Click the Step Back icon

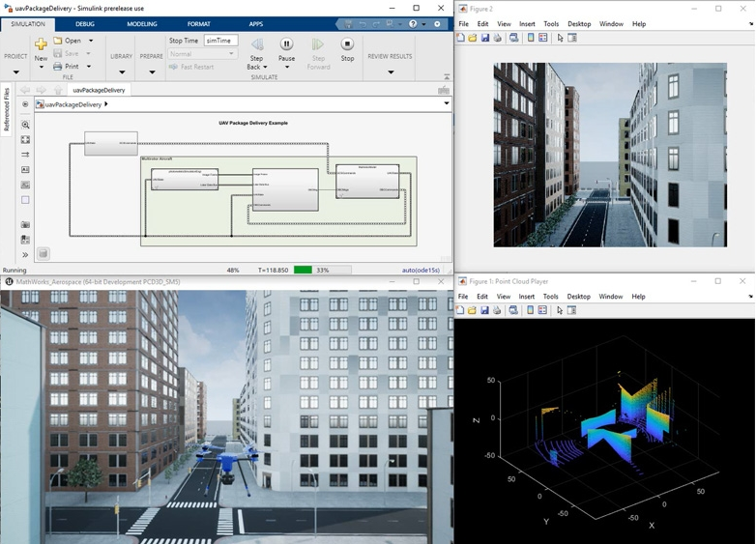(x=257, y=44)
